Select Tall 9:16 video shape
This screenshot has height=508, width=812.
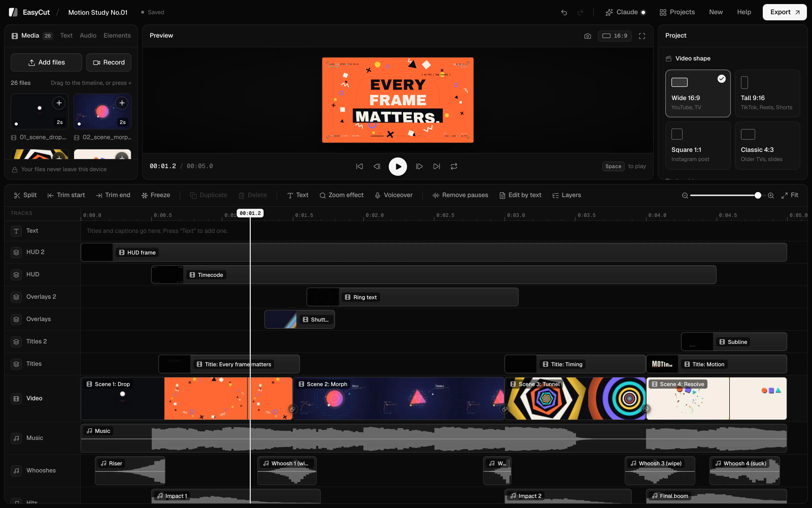[767, 93]
